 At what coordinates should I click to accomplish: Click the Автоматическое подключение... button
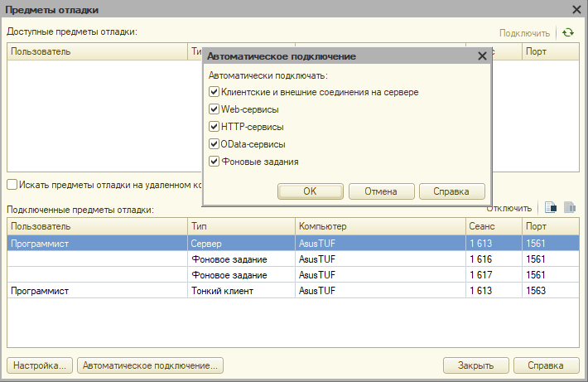coord(151,365)
